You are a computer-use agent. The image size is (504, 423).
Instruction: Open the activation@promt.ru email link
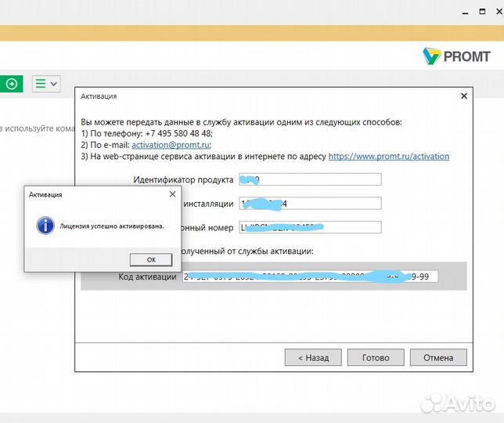[x=171, y=145]
